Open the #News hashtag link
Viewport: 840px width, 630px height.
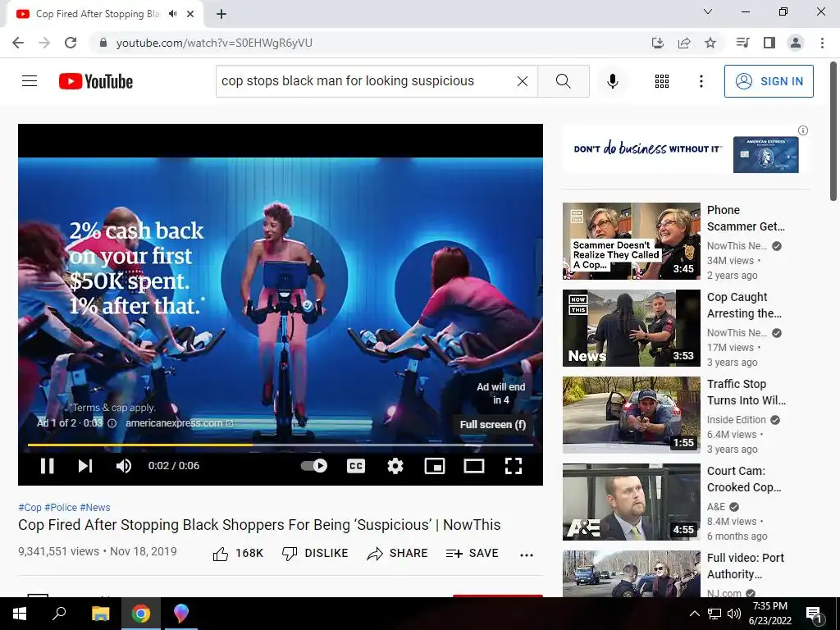[95, 507]
